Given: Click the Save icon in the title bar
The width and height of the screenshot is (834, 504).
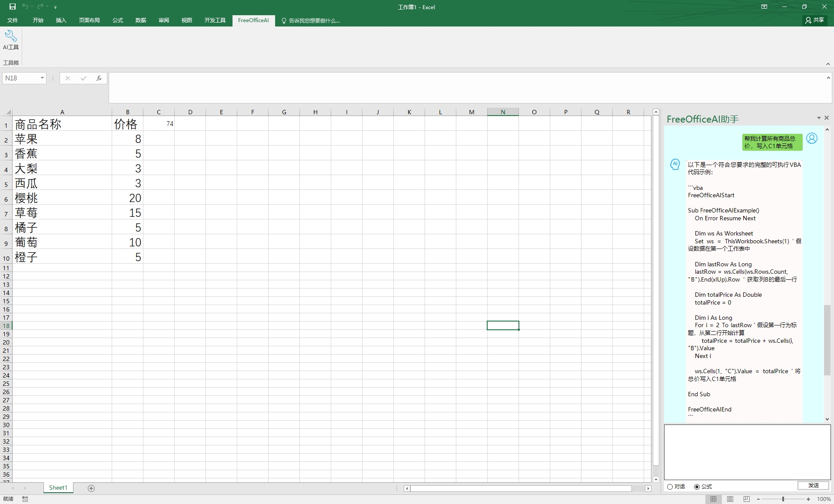Looking at the screenshot, I should (13, 7).
